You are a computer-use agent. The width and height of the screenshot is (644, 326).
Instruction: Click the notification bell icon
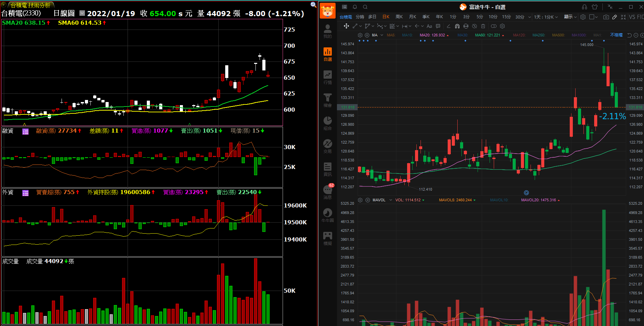(x=355, y=7)
